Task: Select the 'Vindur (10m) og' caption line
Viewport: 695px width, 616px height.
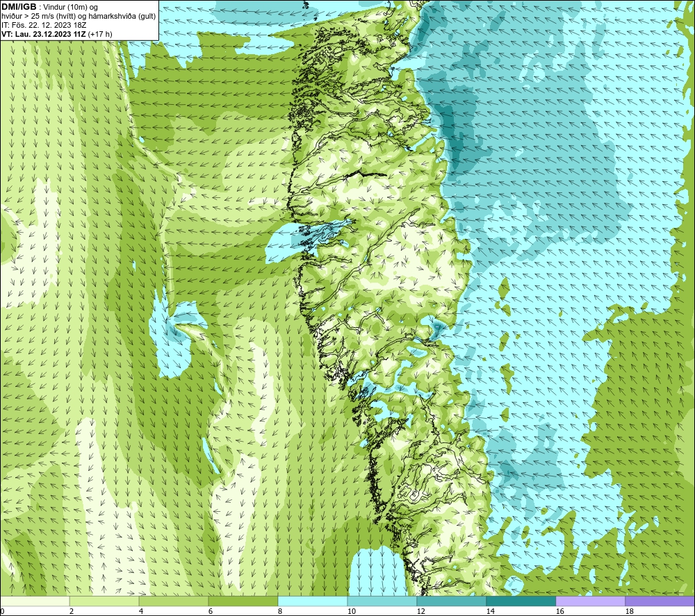Action: coord(71,7)
